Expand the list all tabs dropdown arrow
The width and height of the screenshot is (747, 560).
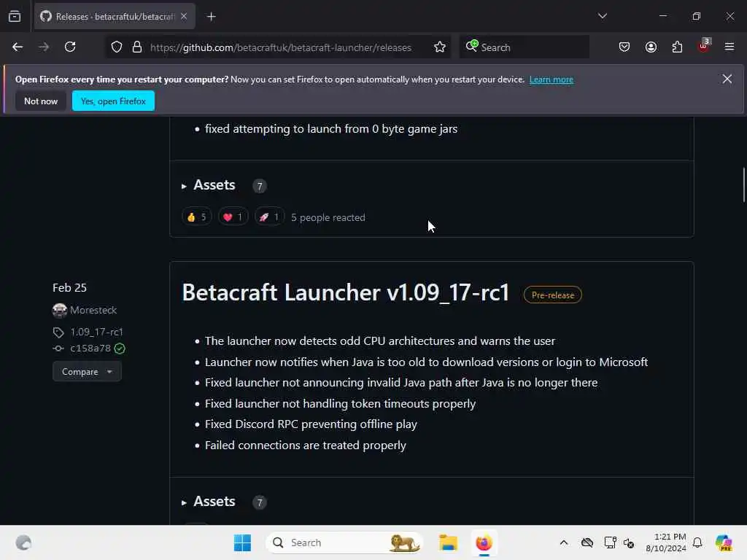(603, 16)
